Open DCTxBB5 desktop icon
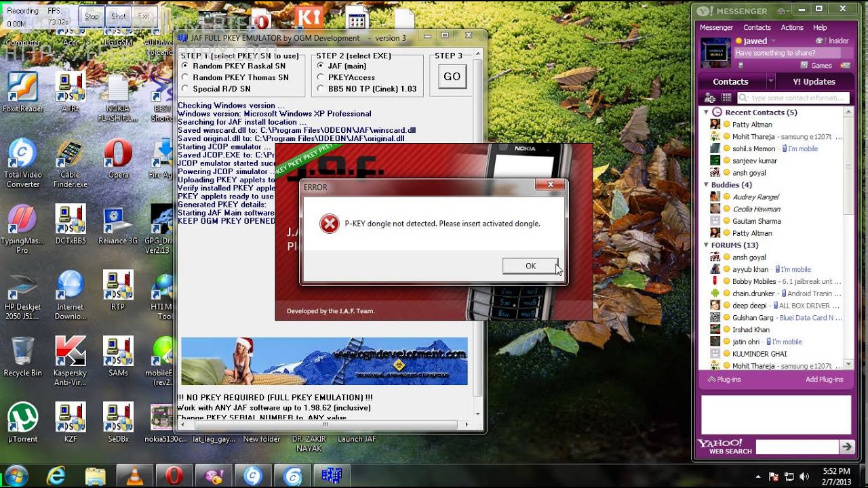The image size is (868, 488). point(70,225)
